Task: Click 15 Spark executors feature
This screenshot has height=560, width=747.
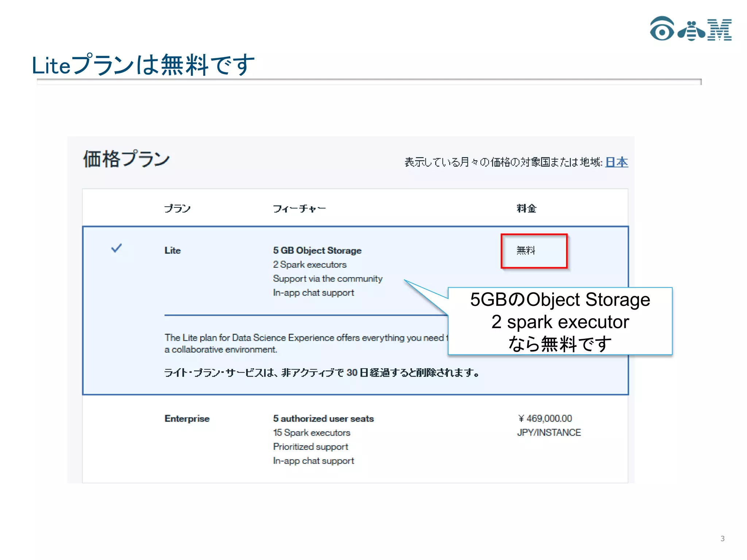Action: [311, 433]
